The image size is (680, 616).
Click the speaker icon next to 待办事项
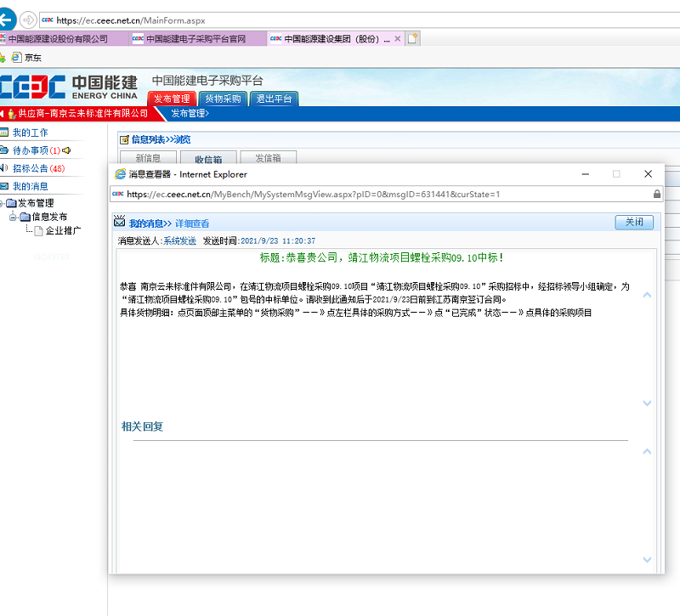click(66, 150)
